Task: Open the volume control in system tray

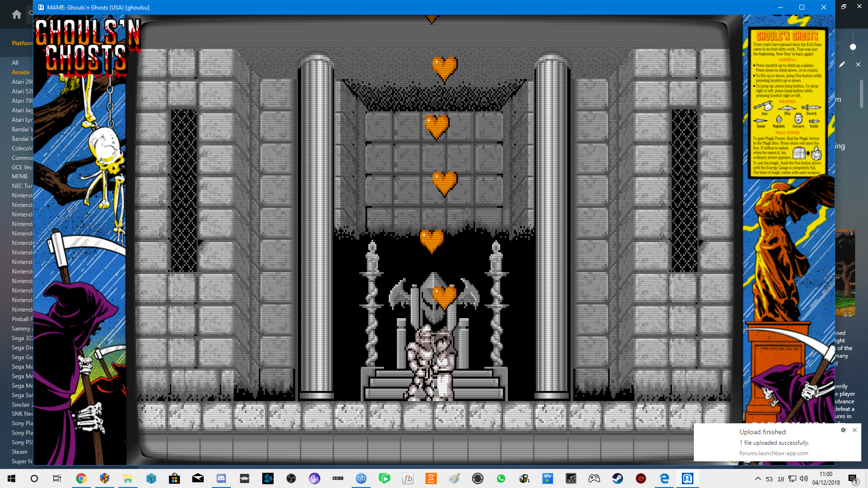Action: [803, 478]
